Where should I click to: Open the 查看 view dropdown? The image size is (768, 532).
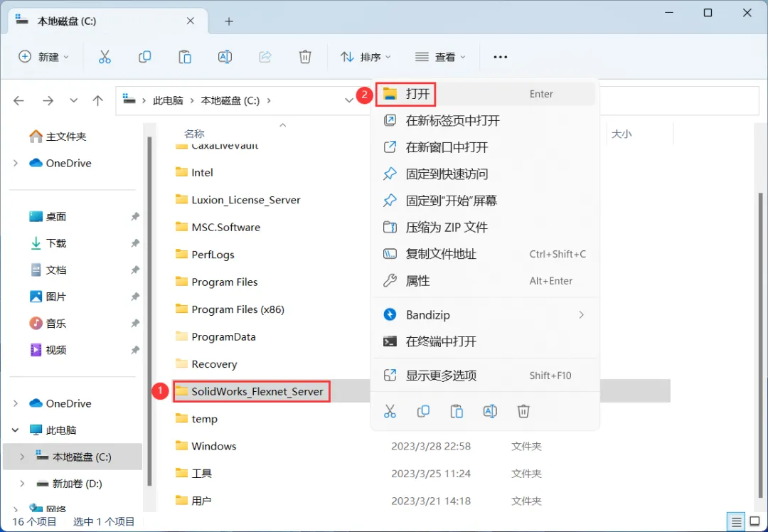pyautogui.click(x=440, y=57)
